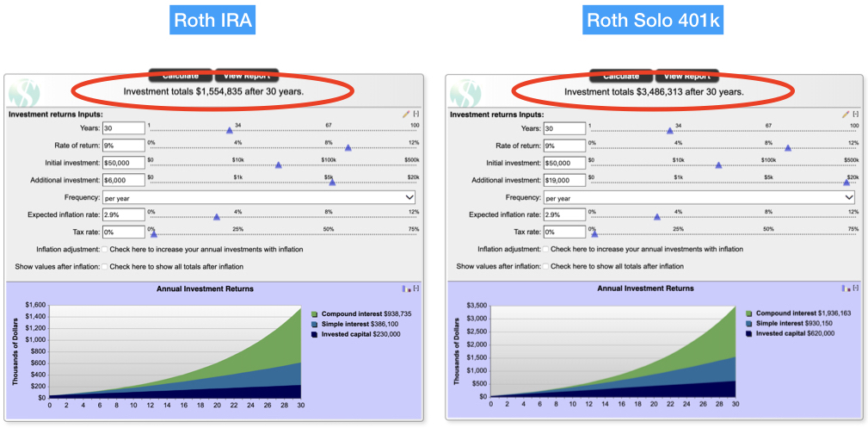The image size is (868, 428).
Task: Click the Additional investment slider handle in Roth Solo 401k panel
Action: coord(846,183)
